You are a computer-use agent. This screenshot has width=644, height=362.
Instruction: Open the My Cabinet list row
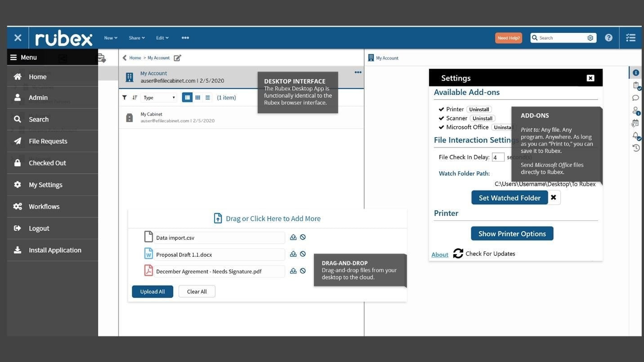coord(241,117)
